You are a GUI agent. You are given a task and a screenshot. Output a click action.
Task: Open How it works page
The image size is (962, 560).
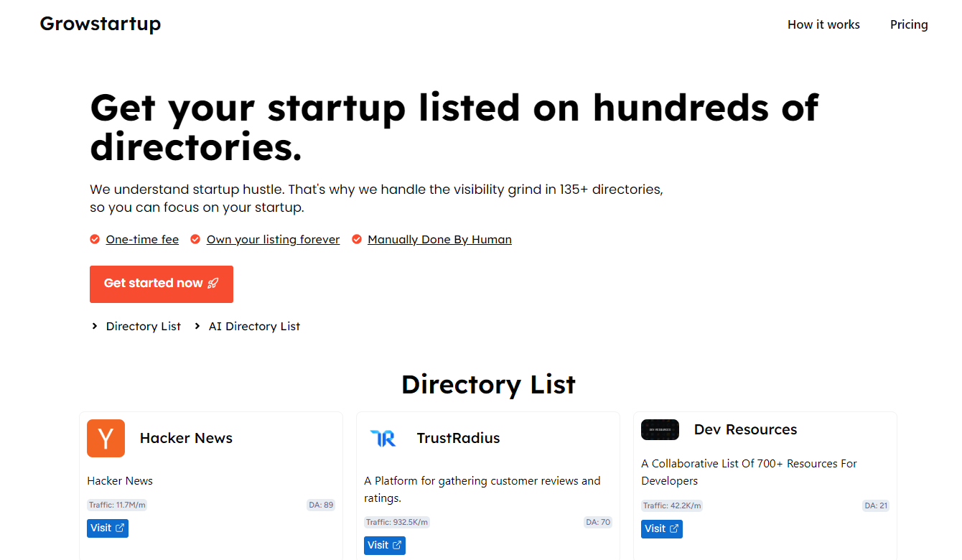[x=823, y=24]
